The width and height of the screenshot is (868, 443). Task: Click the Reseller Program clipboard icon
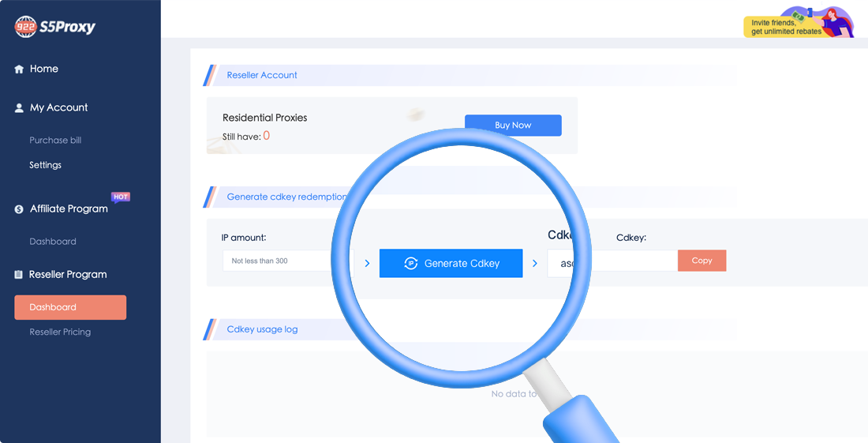pos(19,275)
